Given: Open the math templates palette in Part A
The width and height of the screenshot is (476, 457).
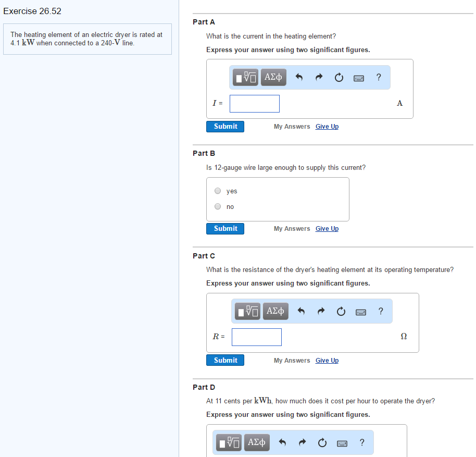Looking at the screenshot, I should [x=245, y=77].
